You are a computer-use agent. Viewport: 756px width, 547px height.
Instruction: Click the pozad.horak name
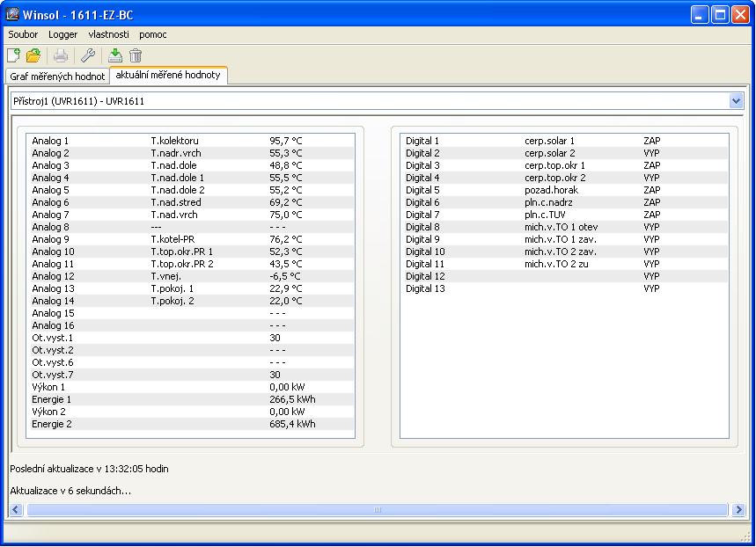pyautogui.click(x=551, y=190)
